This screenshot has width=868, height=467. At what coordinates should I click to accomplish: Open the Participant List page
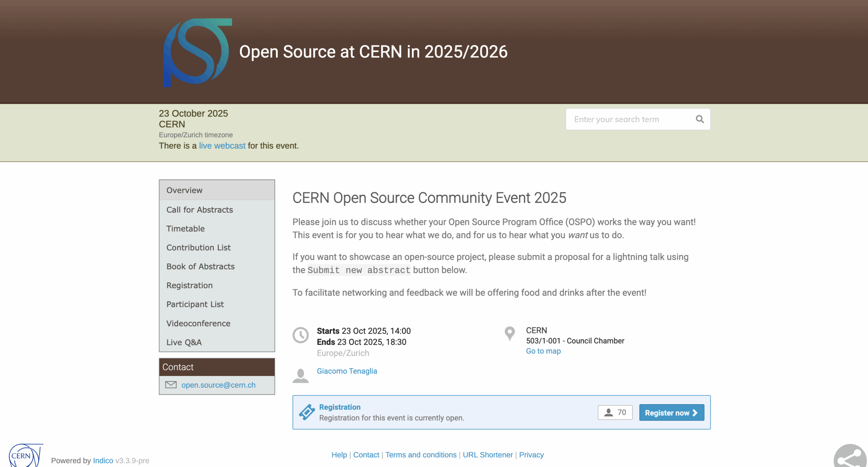pos(195,304)
